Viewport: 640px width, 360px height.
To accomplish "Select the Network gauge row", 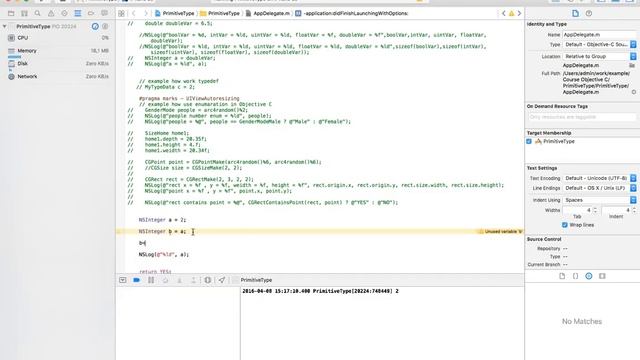I will coord(58,76).
